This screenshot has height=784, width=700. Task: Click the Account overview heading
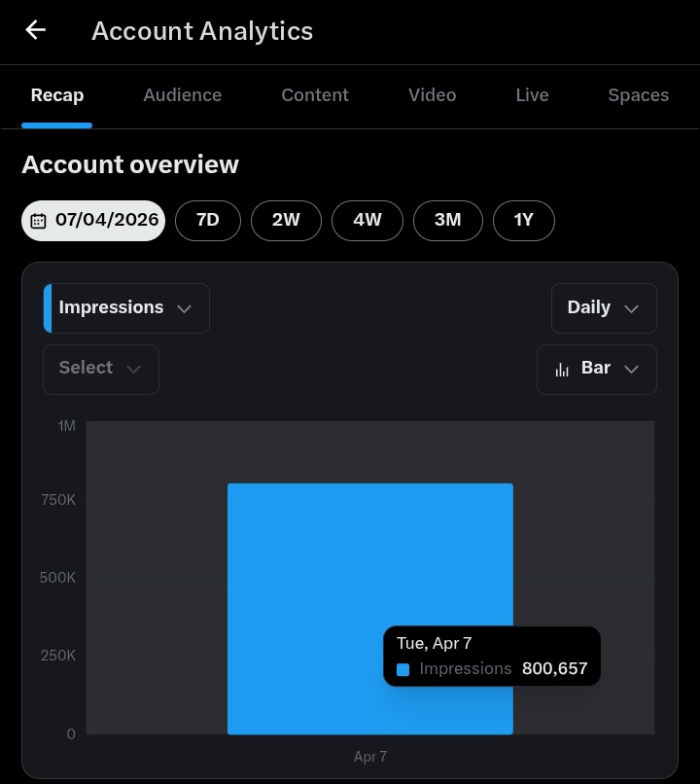click(x=130, y=164)
